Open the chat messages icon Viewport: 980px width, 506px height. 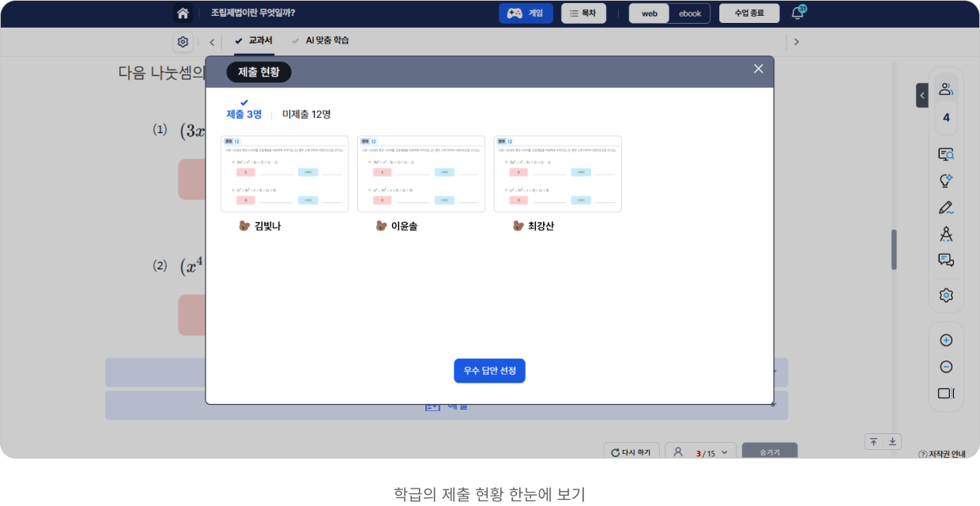(x=945, y=260)
